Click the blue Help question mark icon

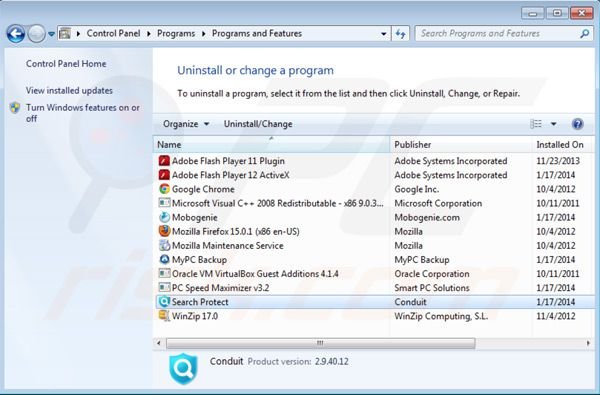coord(577,124)
